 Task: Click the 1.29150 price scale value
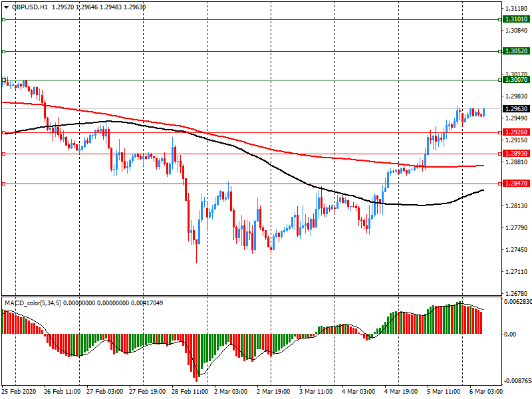(517, 140)
